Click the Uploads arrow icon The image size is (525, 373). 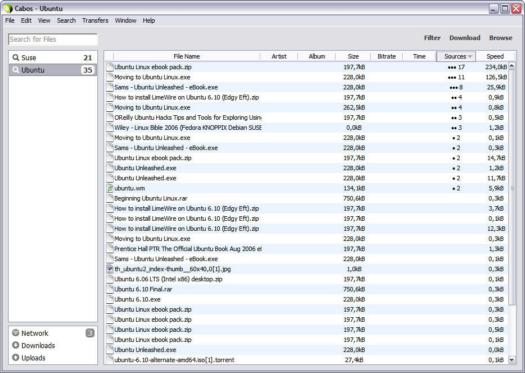coord(15,357)
